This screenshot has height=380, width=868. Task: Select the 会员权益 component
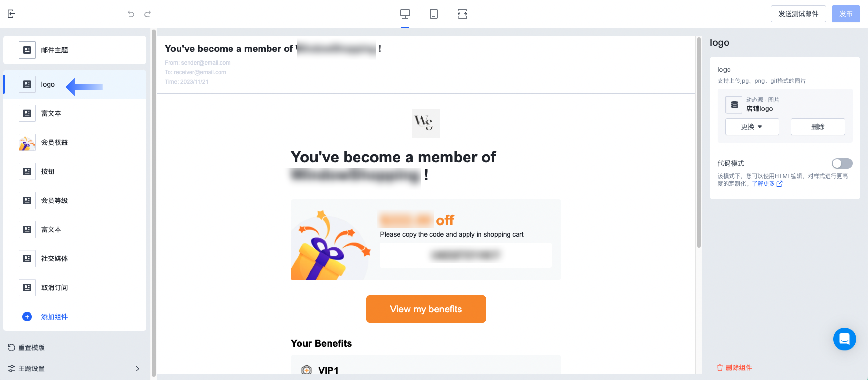coord(75,142)
